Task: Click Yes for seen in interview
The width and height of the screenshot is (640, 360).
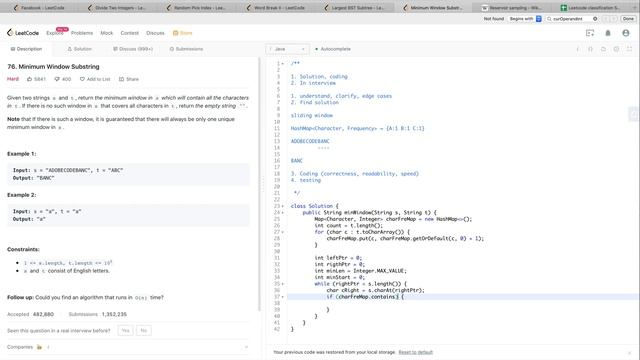Action: click(x=125, y=331)
